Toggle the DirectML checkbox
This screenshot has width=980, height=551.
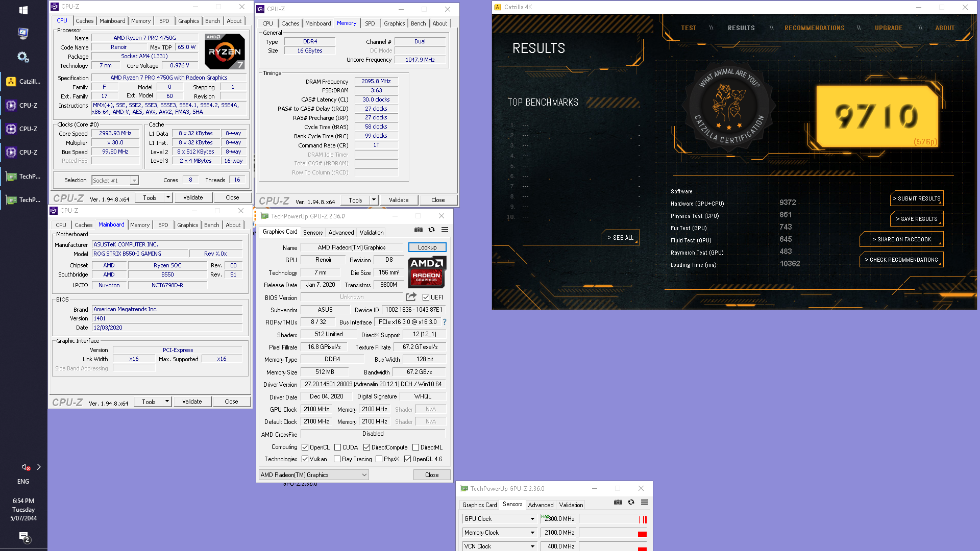(415, 447)
